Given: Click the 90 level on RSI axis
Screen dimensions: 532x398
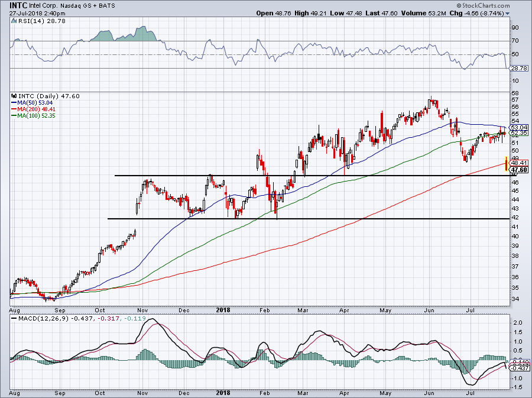Looking at the screenshot, I should [x=515, y=27].
